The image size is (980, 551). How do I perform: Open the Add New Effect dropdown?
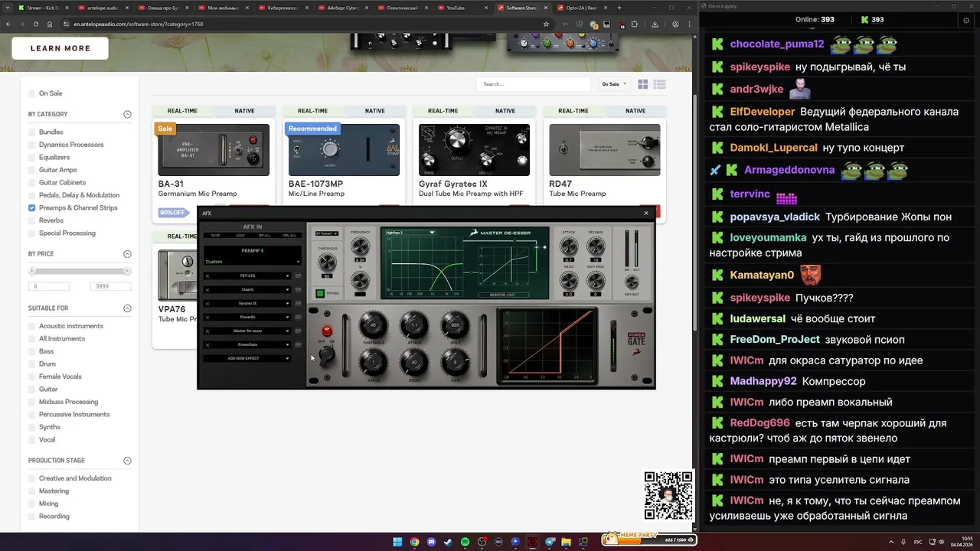(248, 358)
